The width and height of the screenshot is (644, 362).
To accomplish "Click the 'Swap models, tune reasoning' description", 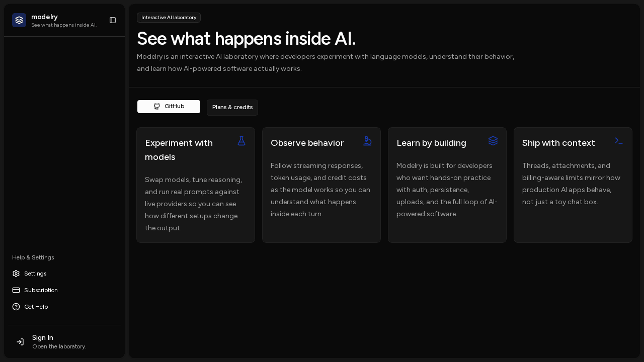I will coord(194,204).
